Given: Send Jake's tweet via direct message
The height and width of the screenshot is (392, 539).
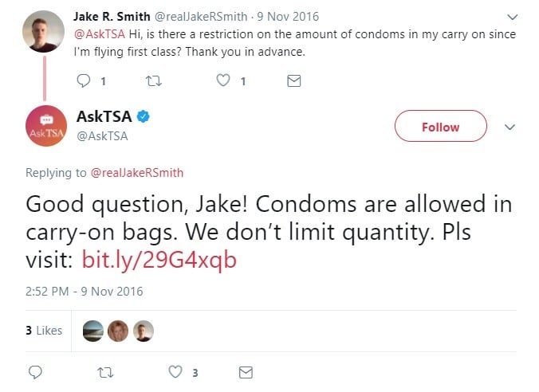Looking at the screenshot, I should point(294,81).
